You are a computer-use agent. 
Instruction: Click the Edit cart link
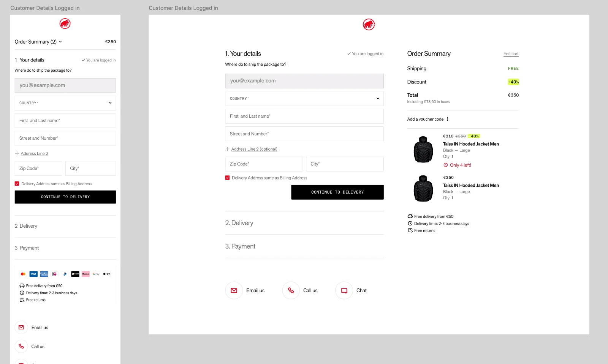pyautogui.click(x=511, y=54)
